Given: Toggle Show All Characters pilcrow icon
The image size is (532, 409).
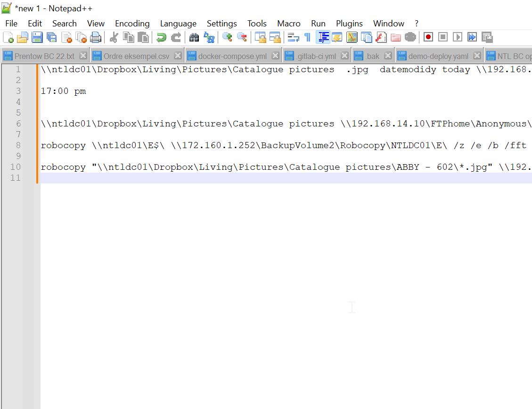Looking at the screenshot, I should 307,37.
